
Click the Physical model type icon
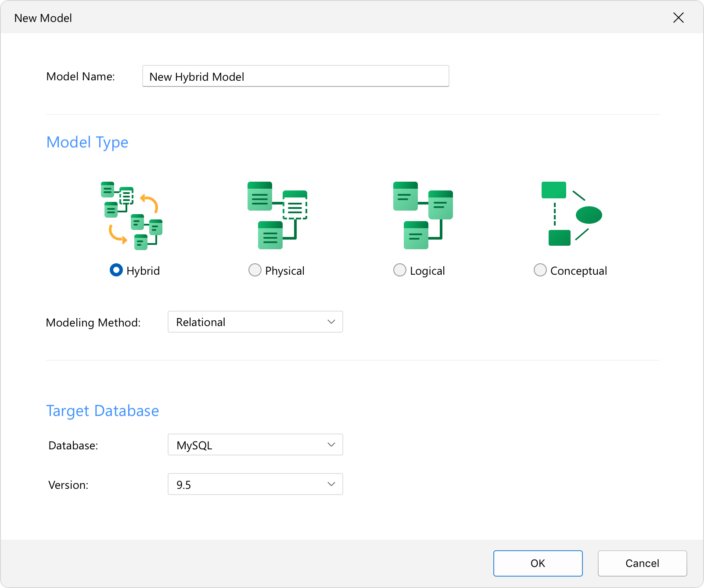(277, 215)
